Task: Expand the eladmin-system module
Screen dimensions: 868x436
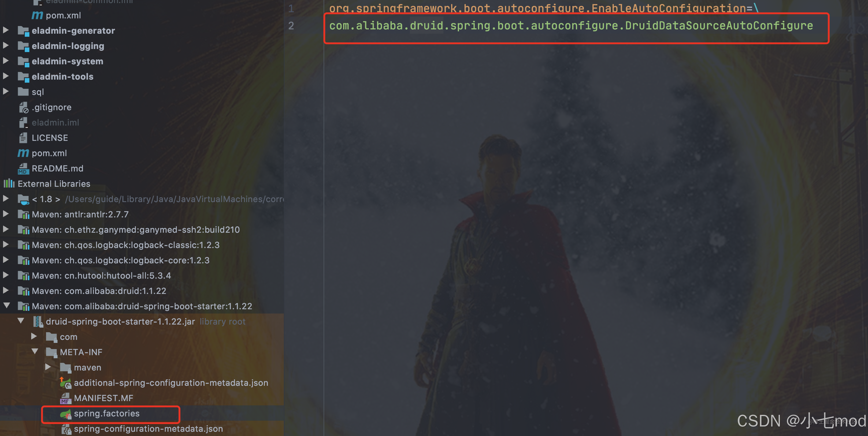Action: 6,61
